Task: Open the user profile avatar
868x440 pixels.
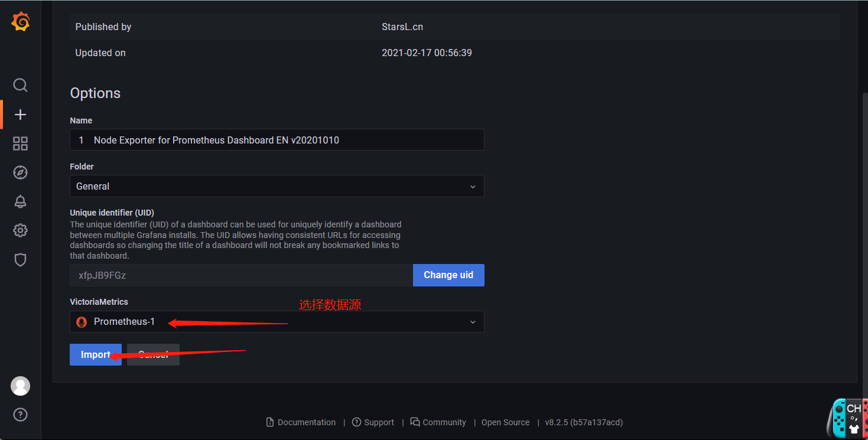Action: point(20,386)
